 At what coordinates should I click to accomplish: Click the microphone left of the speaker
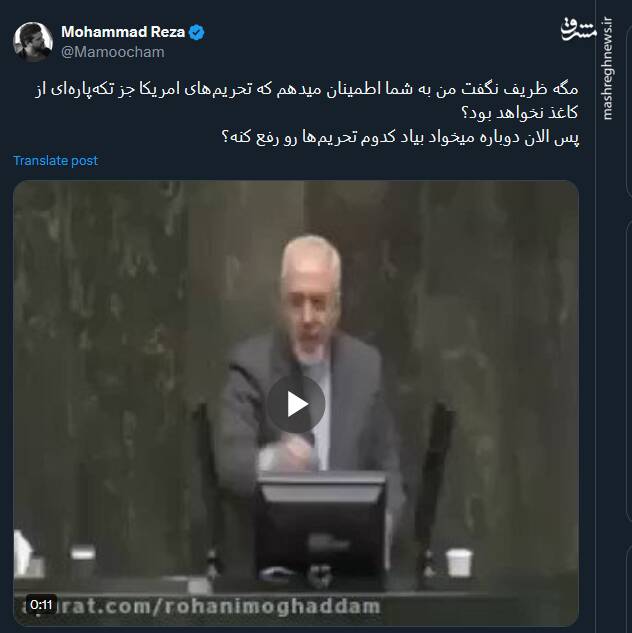pyautogui.click(x=208, y=484)
